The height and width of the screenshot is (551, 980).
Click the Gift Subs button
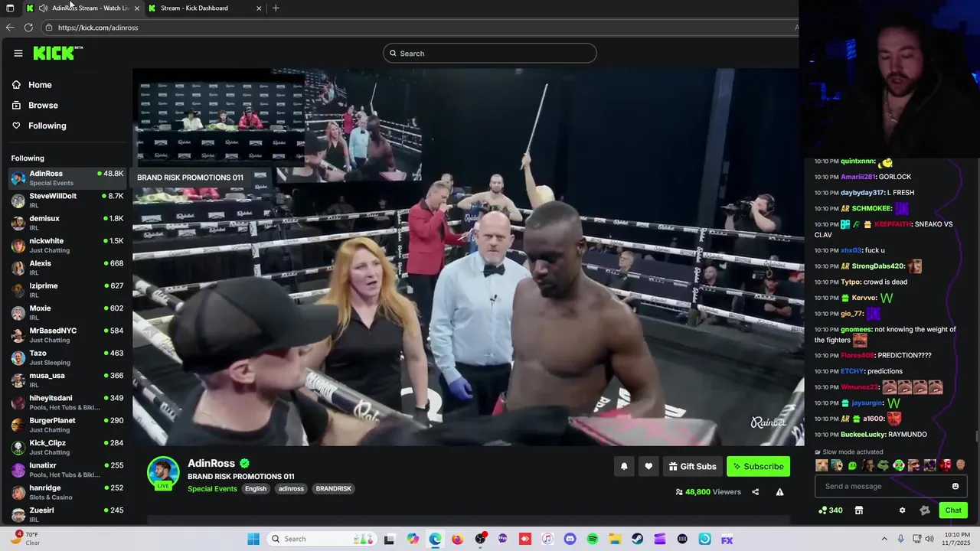pyautogui.click(x=692, y=466)
